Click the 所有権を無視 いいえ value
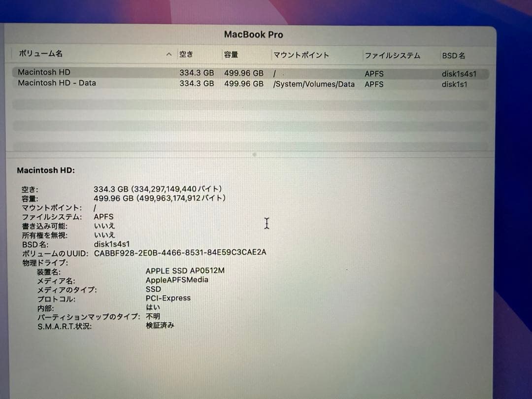The image size is (532, 399). pos(104,235)
